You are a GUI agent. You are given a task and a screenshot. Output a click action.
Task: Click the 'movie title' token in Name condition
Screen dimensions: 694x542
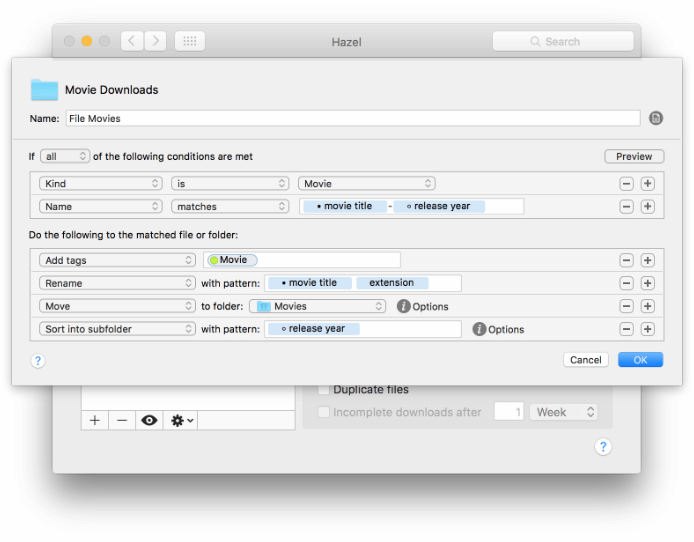[x=345, y=206]
